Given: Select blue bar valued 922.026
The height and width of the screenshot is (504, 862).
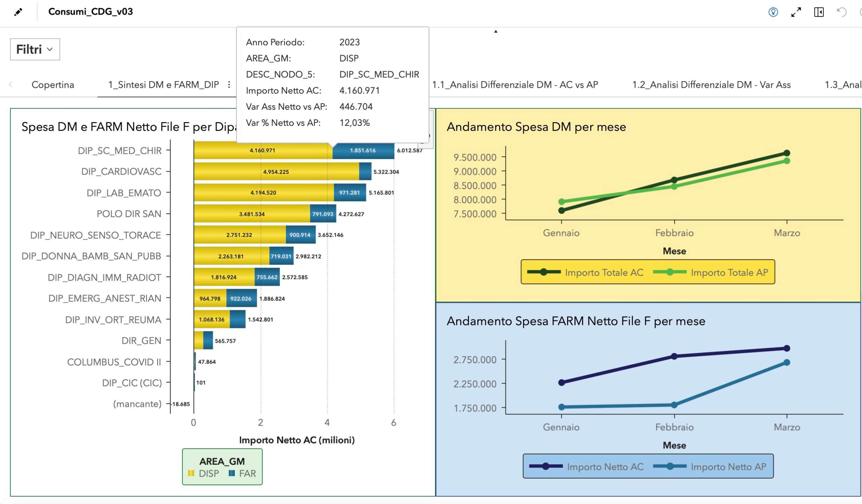Looking at the screenshot, I should click(241, 298).
